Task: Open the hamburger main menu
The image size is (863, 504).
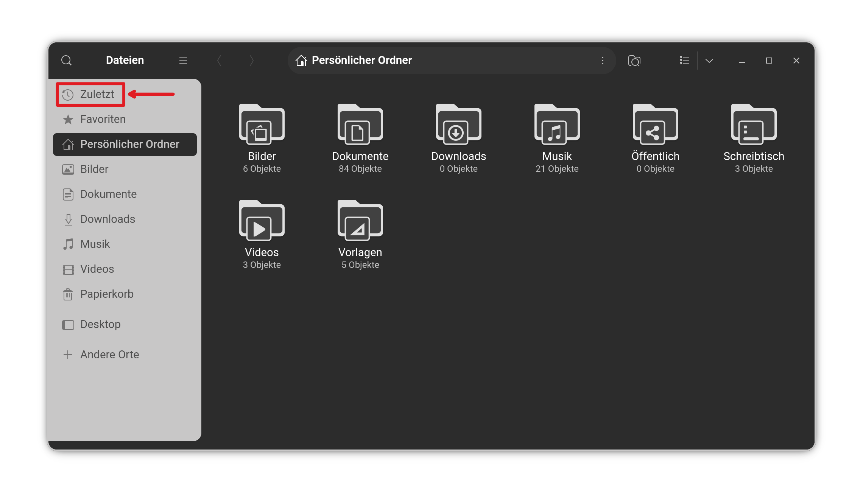Action: [x=183, y=60]
